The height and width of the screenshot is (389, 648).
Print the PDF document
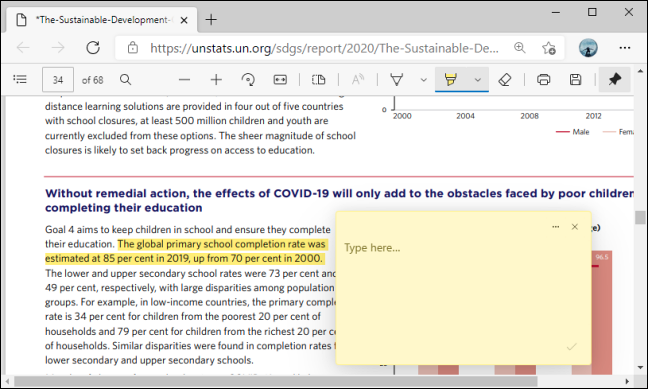click(x=543, y=79)
